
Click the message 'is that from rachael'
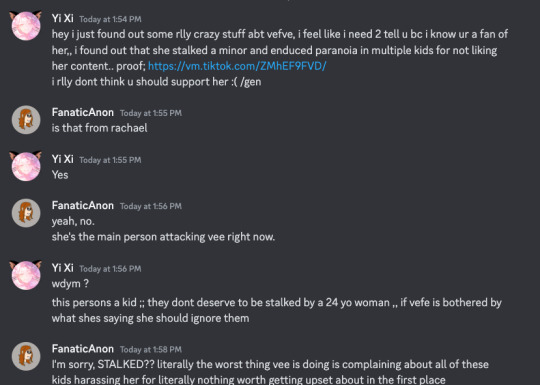click(100, 128)
